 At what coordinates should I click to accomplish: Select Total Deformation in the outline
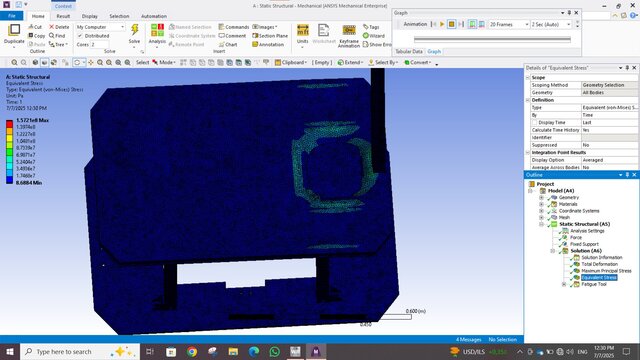[599, 264]
